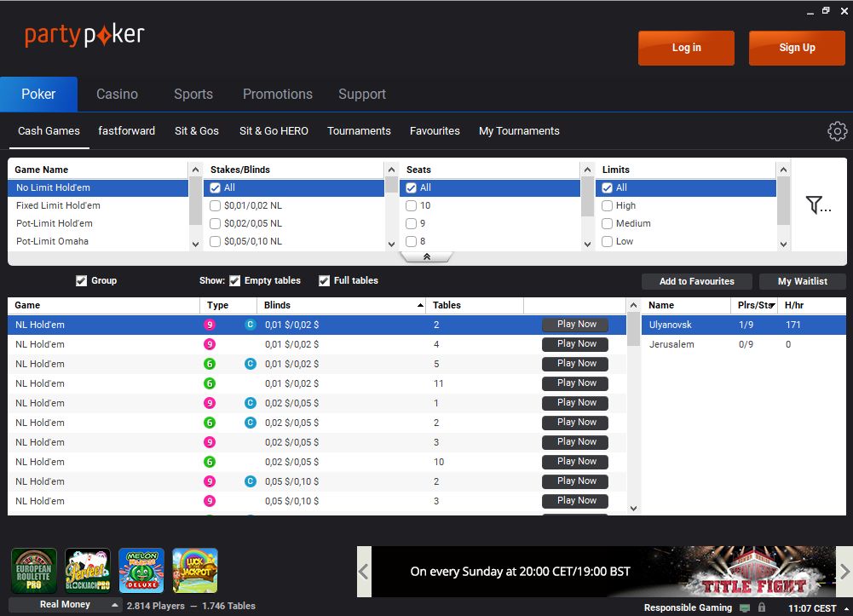Viewport: 853px width, 616px height.
Task: Launch European Roulette Pro game icon
Action: 34,570
